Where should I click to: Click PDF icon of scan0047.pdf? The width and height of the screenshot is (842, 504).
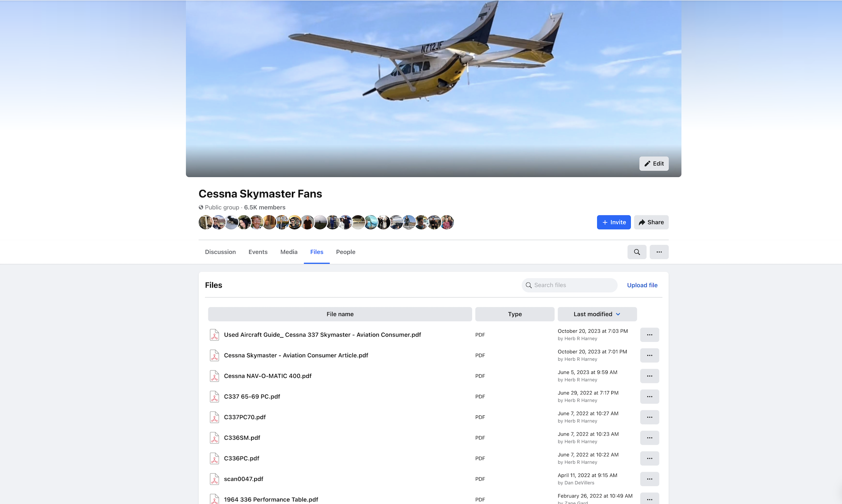pyautogui.click(x=215, y=479)
